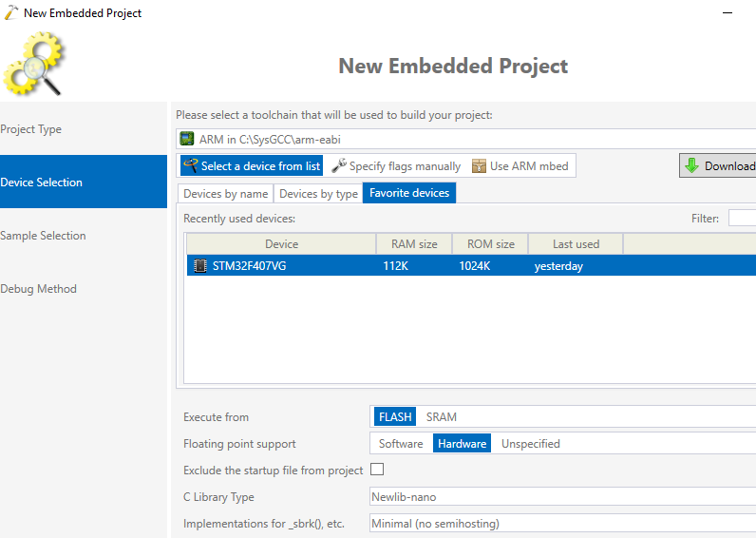This screenshot has width=756, height=538.
Task: Switch to Devices by name tab
Action: click(x=225, y=193)
